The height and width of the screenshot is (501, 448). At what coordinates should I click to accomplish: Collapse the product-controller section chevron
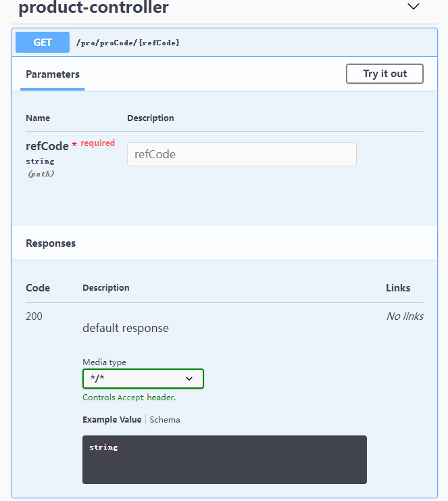pyautogui.click(x=414, y=7)
